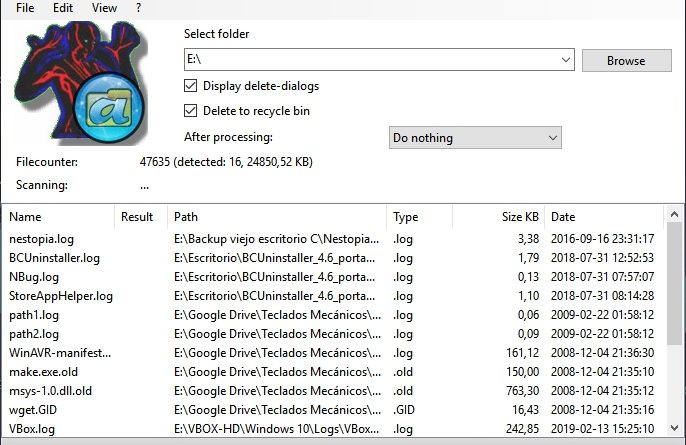The height and width of the screenshot is (445, 686).
Task: Open the View menu
Action: pyautogui.click(x=104, y=8)
